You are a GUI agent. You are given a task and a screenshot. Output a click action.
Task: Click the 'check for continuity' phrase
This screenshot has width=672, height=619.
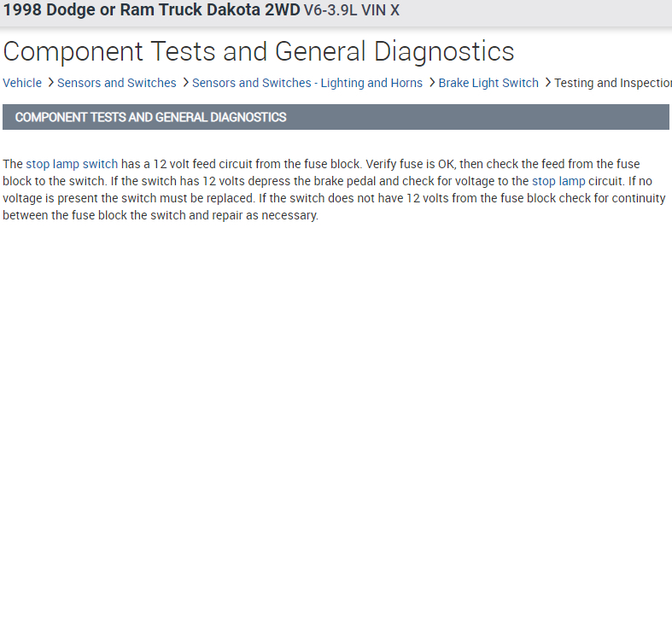point(610,198)
